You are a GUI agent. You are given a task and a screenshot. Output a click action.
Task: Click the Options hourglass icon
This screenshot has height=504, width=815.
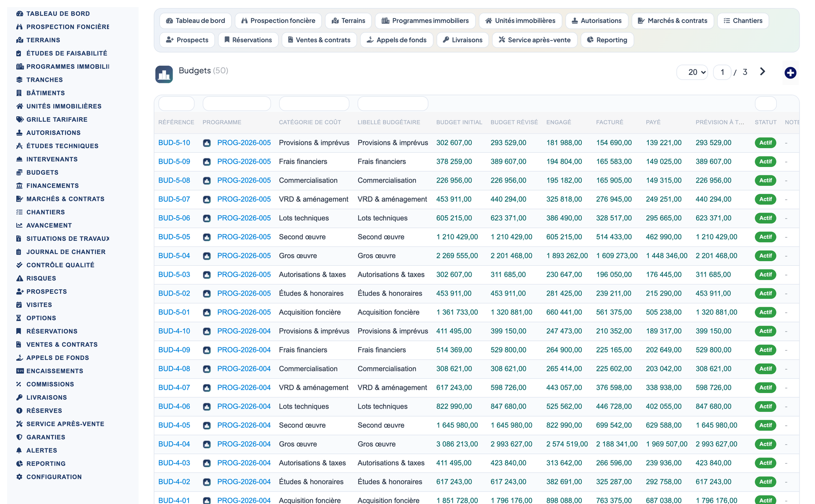(x=19, y=318)
